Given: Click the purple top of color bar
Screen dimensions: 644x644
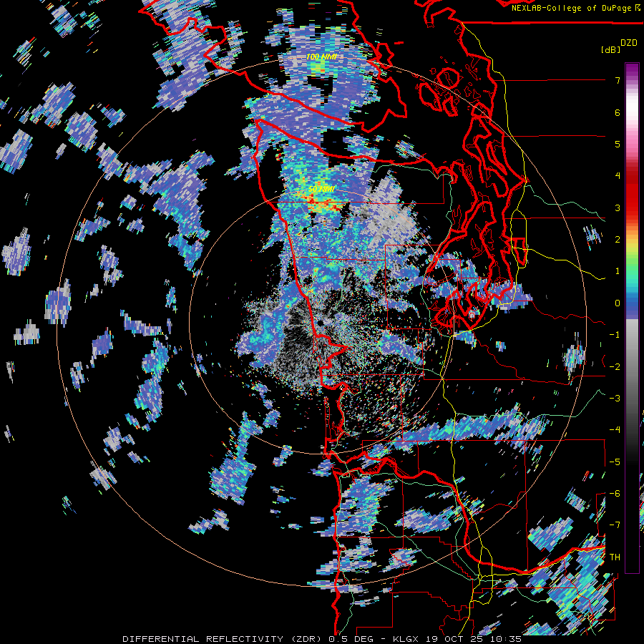Looking at the screenshot, I should pos(632,71).
